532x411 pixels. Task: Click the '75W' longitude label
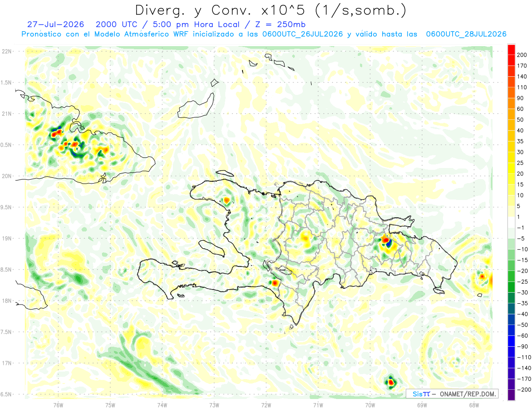coord(110,405)
